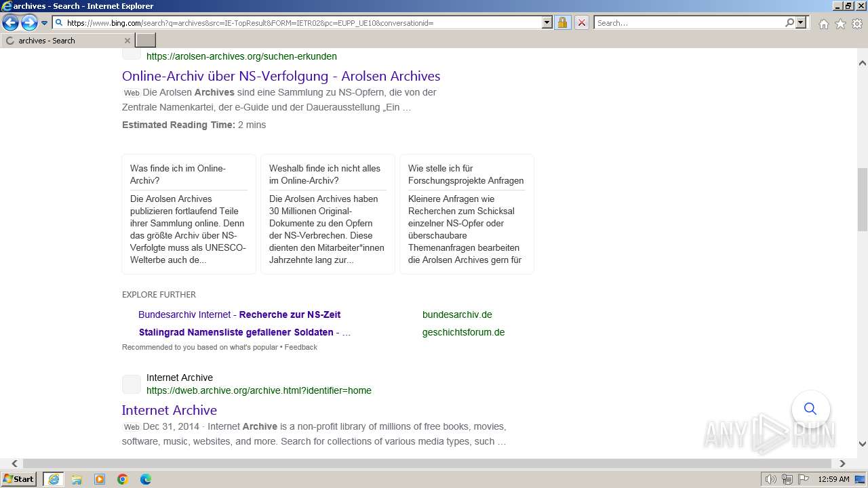Image resolution: width=868 pixels, height=488 pixels.
Task: Open 'Bundesarchiv Internet - Recherche zur NS-Zeit' link
Action: click(x=239, y=314)
